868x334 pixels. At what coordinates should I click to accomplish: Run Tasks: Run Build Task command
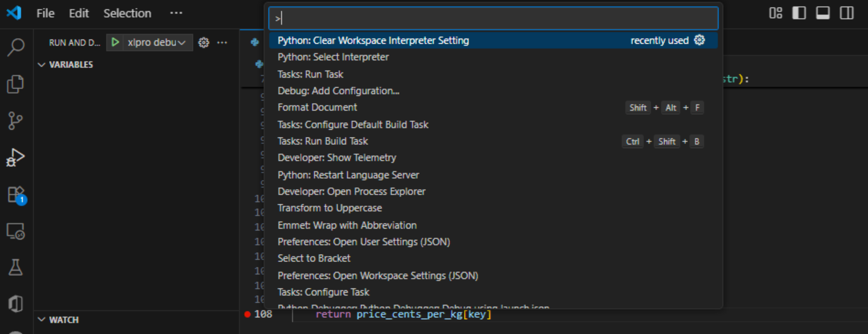coord(493,141)
